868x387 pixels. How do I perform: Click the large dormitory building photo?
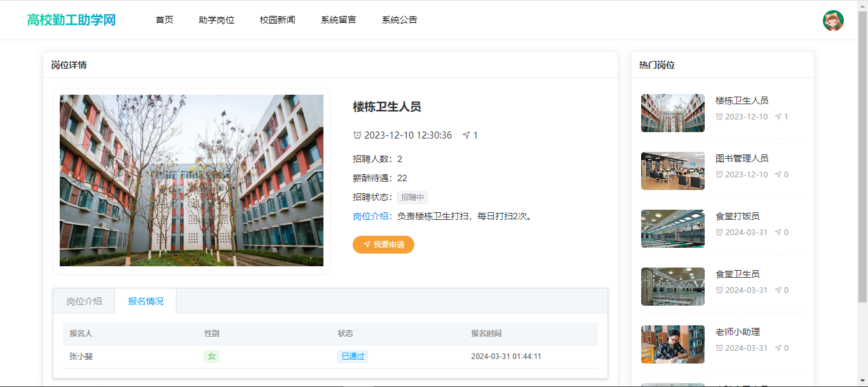tap(191, 180)
